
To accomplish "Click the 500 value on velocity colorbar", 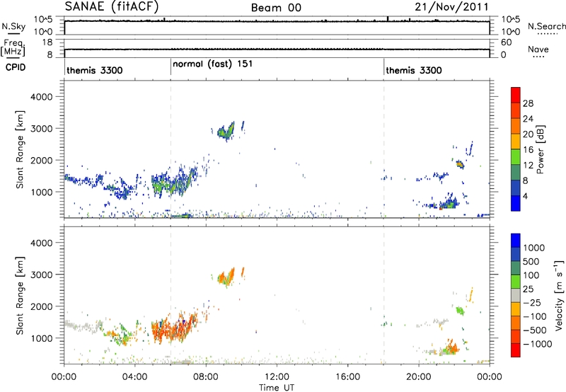I will point(531,262).
